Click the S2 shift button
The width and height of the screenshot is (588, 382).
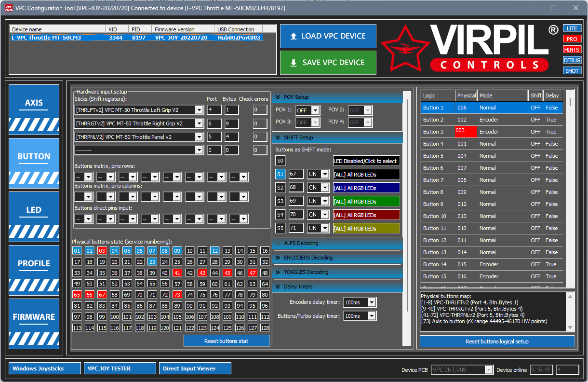coord(281,188)
